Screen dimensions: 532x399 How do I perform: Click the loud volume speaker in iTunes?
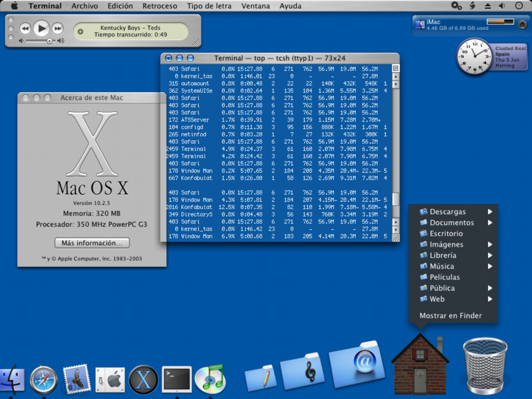pyautogui.click(x=60, y=41)
